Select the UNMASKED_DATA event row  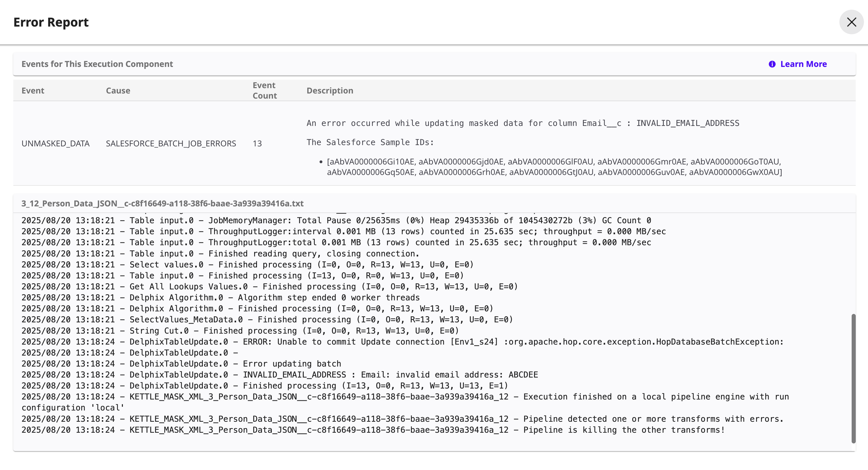(55, 143)
